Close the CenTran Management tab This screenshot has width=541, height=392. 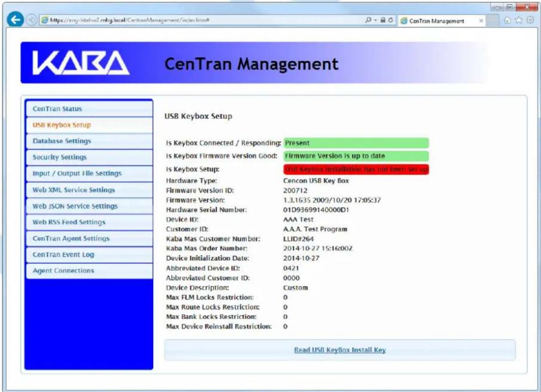(481, 21)
